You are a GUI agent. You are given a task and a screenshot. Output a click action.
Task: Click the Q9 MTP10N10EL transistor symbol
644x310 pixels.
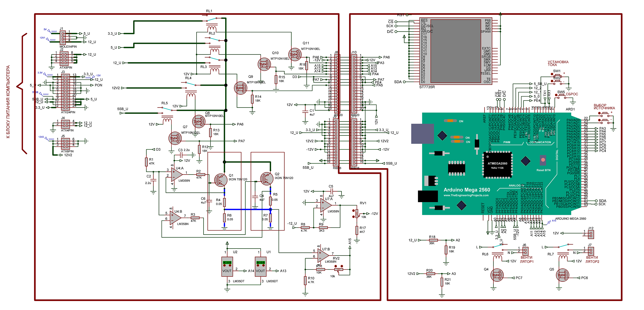point(240,88)
